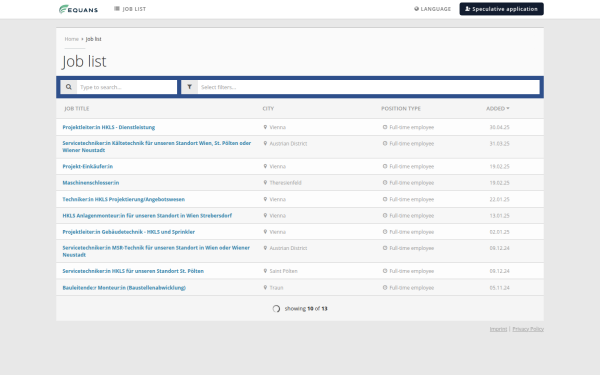The height and width of the screenshot is (375, 600).
Task: Click the magnifier search icon
Action: point(68,87)
